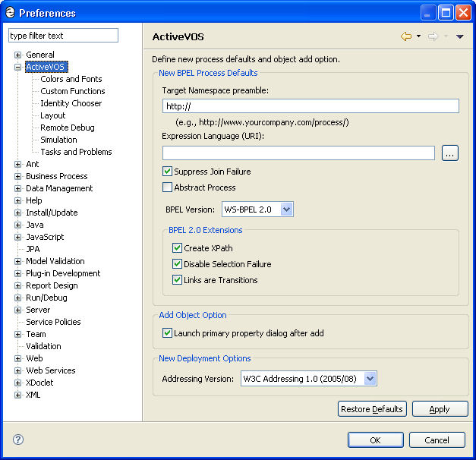Select Validation preference page
This screenshot has width=476, height=460.
(43, 346)
